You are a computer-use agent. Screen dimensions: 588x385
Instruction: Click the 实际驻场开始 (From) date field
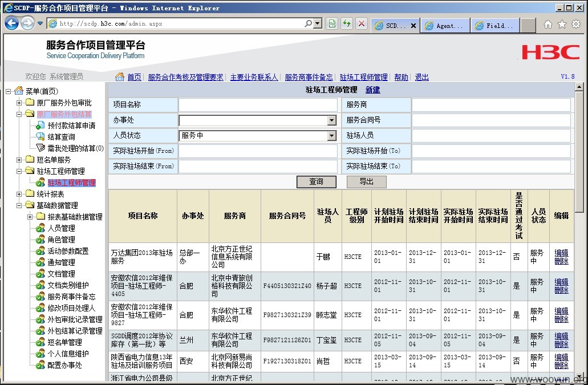(258, 151)
